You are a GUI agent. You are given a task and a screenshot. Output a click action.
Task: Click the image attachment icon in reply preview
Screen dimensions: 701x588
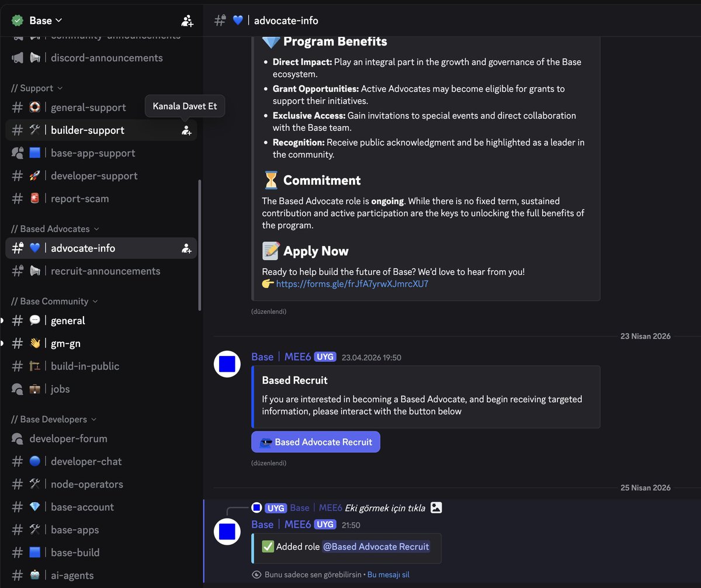pos(436,508)
